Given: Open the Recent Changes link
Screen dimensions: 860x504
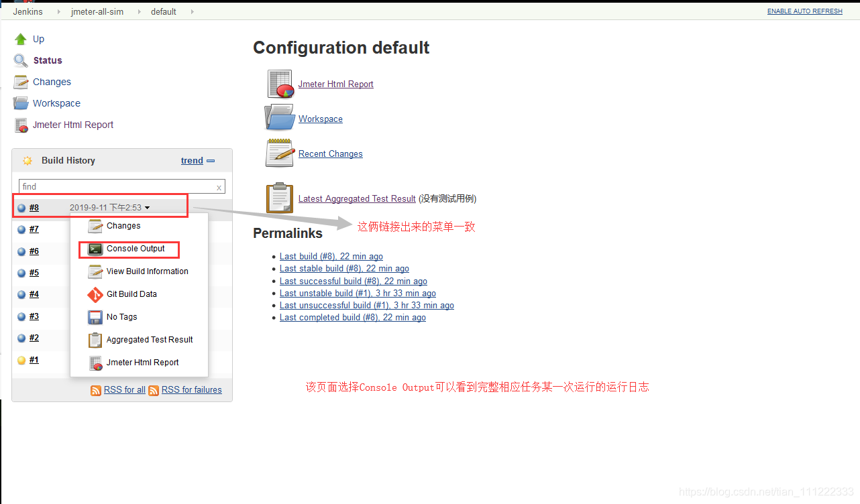Looking at the screenshot, I should (x=331, y=154).
